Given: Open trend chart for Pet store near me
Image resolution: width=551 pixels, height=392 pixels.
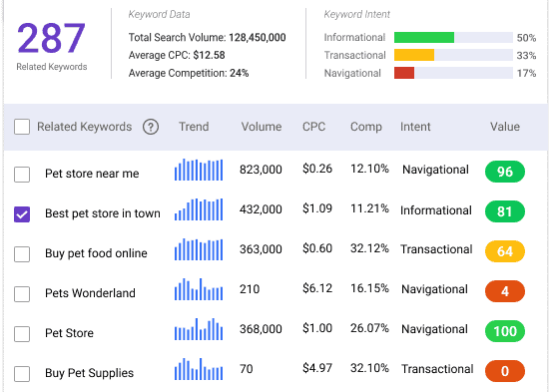Looking at the screenshot, I should click(199, 170).
